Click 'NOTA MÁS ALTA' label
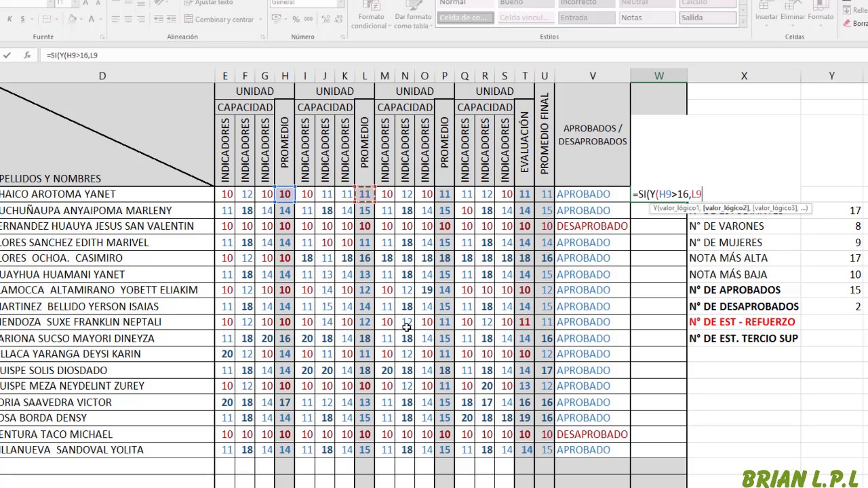This screenshot has width=868, height=488. tap(728, 258)
